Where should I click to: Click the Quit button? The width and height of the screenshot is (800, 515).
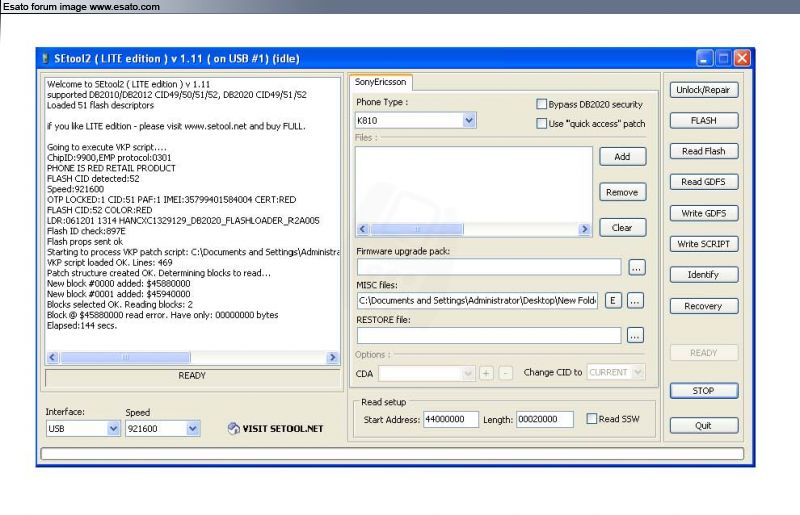pyautogui.click(x=704, y=426)
